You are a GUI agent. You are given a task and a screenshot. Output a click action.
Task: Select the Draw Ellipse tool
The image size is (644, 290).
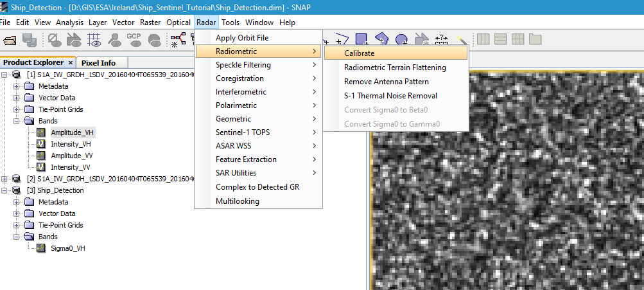coord(401,40)
